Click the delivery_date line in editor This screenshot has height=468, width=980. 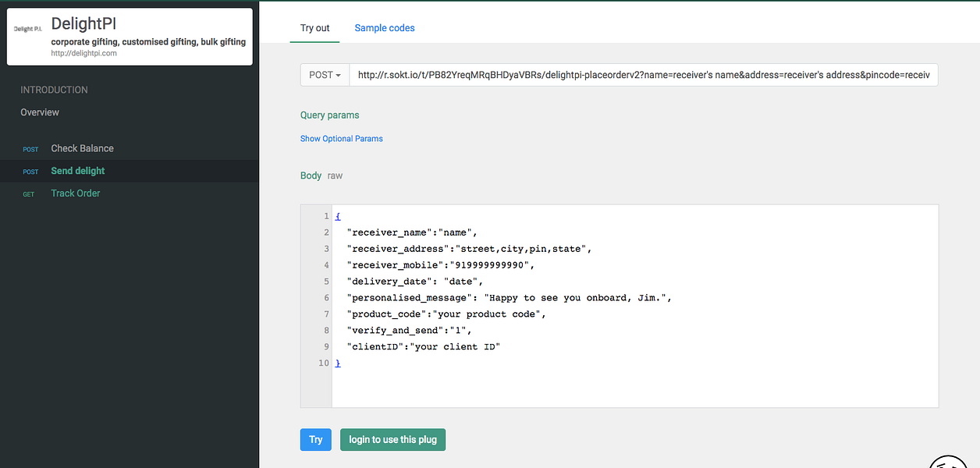(415, 282)
